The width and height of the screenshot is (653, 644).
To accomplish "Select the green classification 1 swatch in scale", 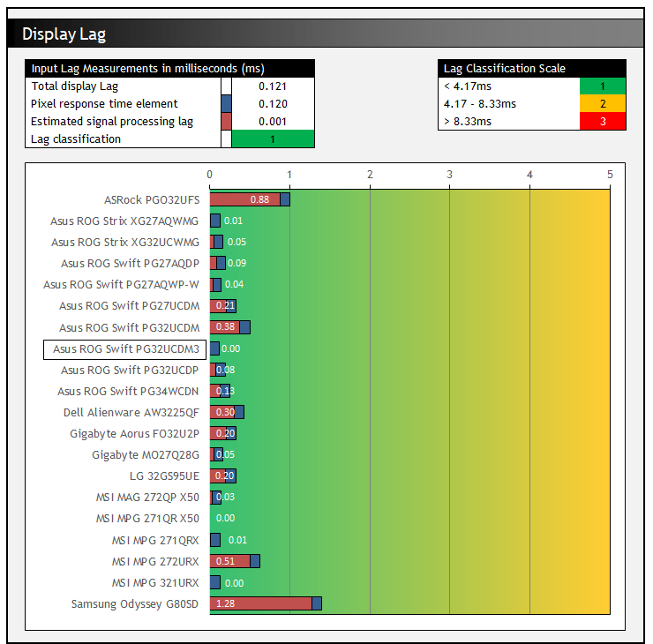I will click(x=603, y=86).
